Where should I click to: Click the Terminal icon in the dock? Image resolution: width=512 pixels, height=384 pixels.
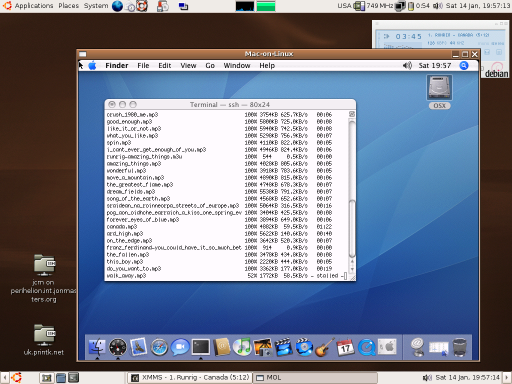click(x=201, y=347)
